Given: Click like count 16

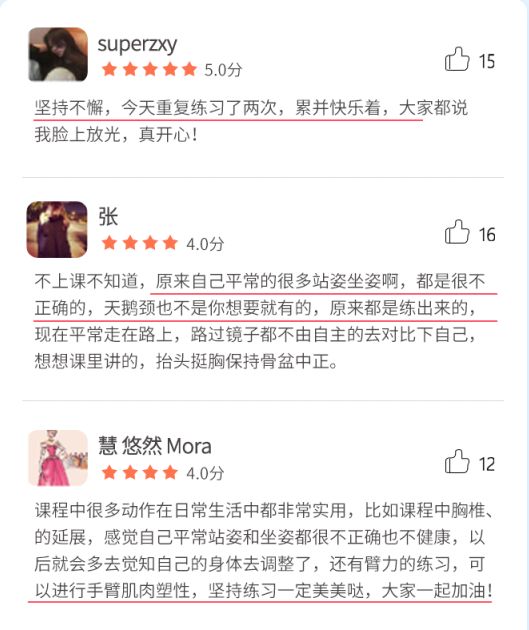Looking at the screenshot, I should tap(486, 235).
